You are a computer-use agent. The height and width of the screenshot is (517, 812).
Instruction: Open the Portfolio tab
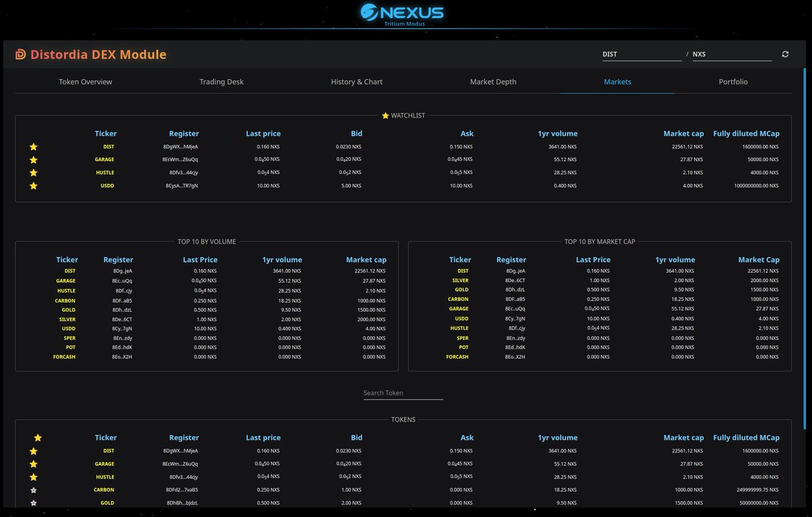coord(734,82)
